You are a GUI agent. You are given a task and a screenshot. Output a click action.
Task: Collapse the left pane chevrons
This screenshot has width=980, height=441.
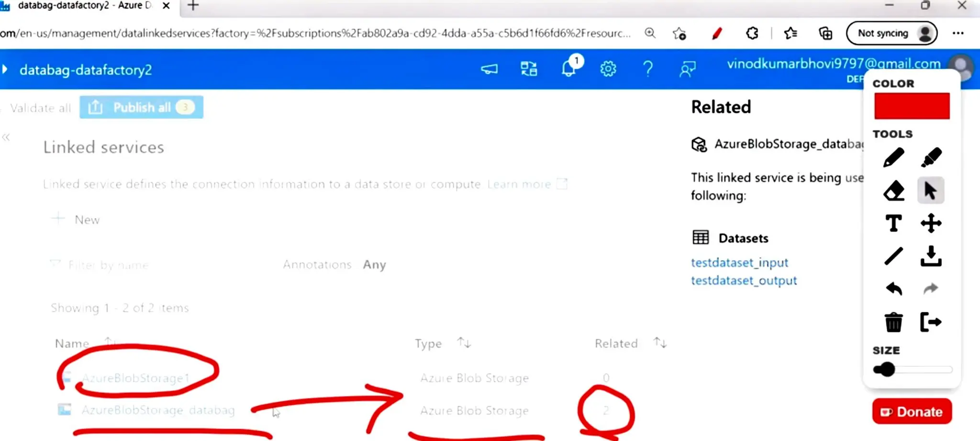tap(6, 138)
